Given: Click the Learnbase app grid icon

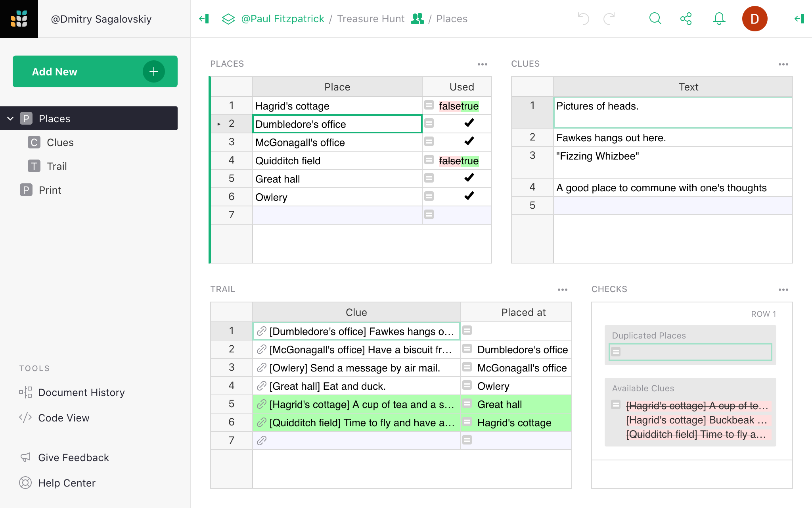Looking at the screenshot, I should point(19,19).
